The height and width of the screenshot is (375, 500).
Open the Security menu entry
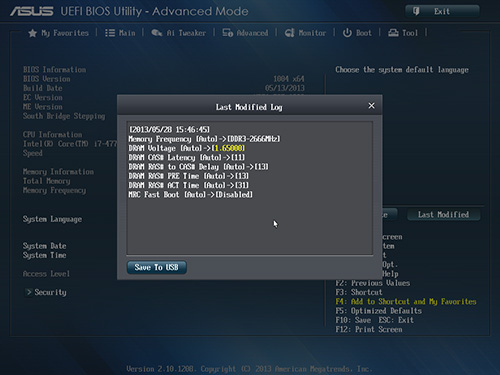[x=50, y=292]
